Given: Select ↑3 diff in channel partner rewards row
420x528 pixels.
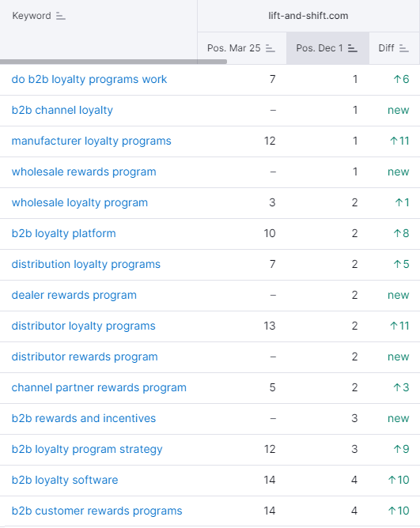Looking at the screenshot, I should click(x=401, y=387).
